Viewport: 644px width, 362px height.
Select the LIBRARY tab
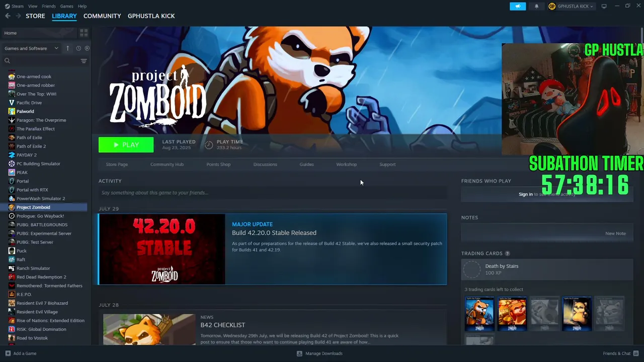pyautogui.click(x=64, y=16)
